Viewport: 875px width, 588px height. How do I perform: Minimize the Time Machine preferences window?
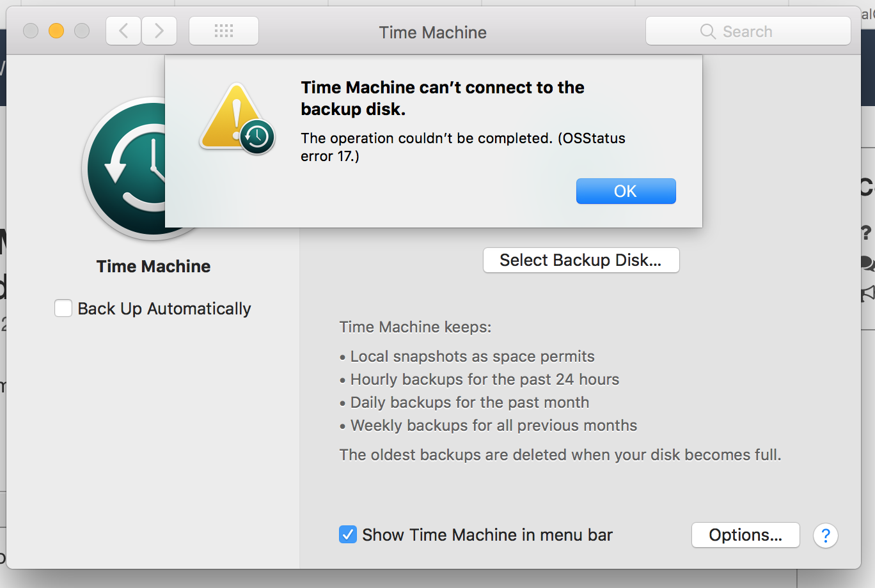[56, 30]
